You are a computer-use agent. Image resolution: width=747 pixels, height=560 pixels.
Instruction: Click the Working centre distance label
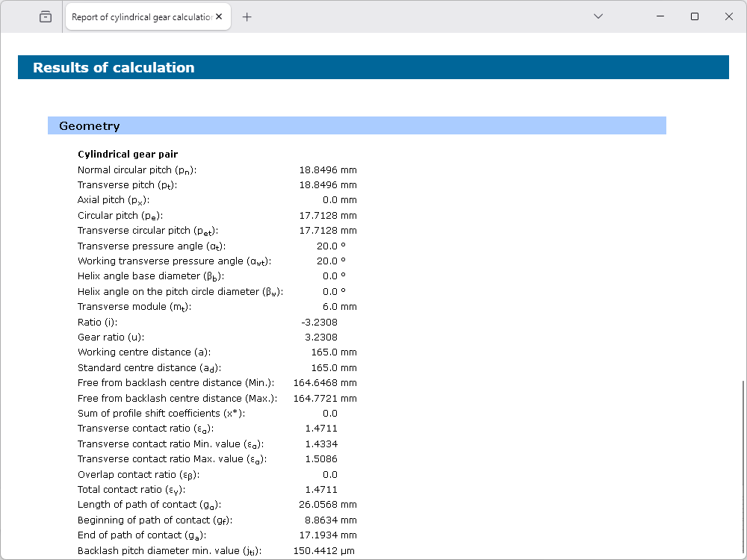(143, 352)
